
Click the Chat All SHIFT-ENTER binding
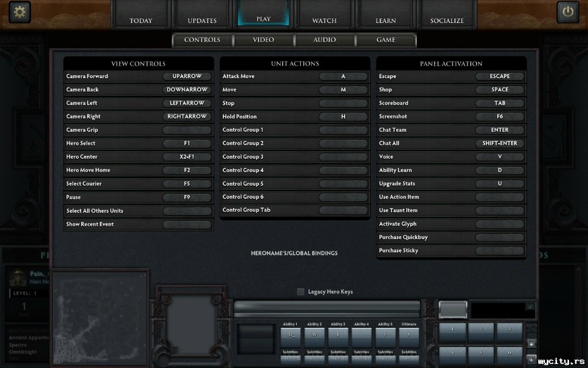(500, 143)
